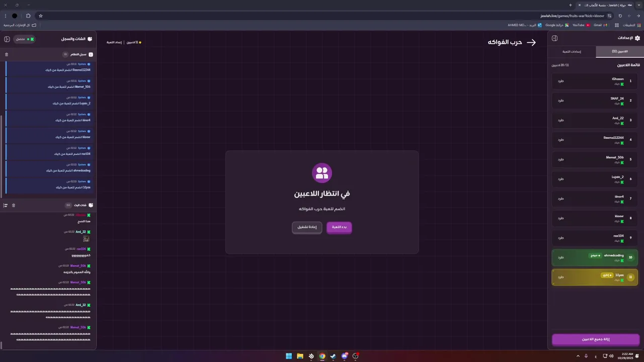Reload the page with browser refresh icon
The image size is (644, 362).
pyautogui.click(x=620, y=16)
